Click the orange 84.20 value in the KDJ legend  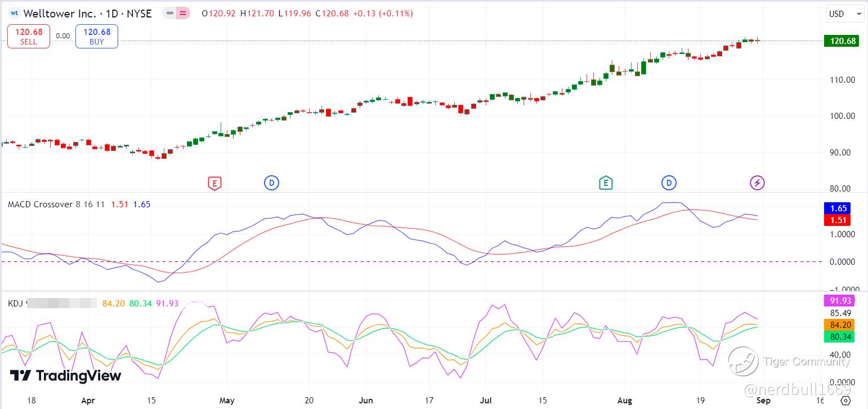coord(114,304)
